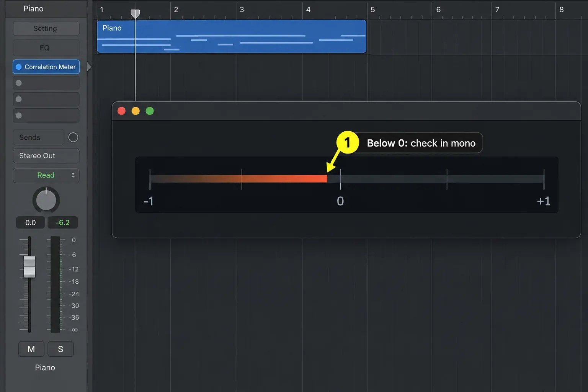
Task: Zoom the Correlation Meter plug-in window
Action: tap(150, 111)
